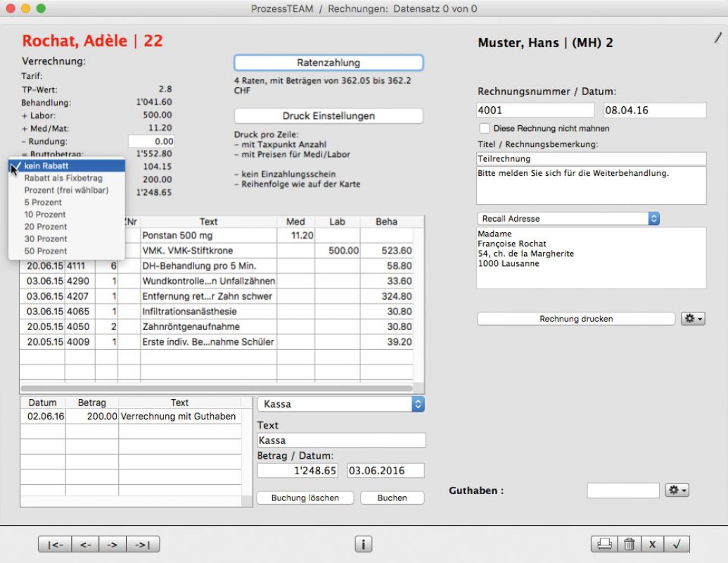The image size is (728, 563).
Task: Click the Ratenzahlung button
Action: click(328, 63)
